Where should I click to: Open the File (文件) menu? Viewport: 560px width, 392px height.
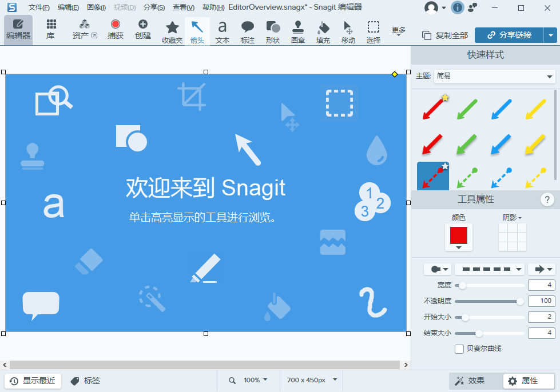tap(39, 7)
